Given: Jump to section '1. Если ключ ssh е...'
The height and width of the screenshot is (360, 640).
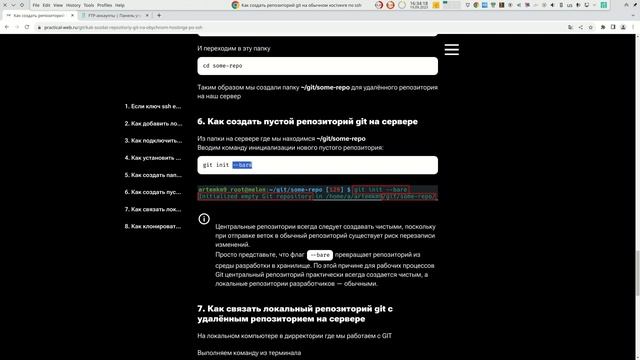Looking at the screenshot, I should [x=153, y=106].
